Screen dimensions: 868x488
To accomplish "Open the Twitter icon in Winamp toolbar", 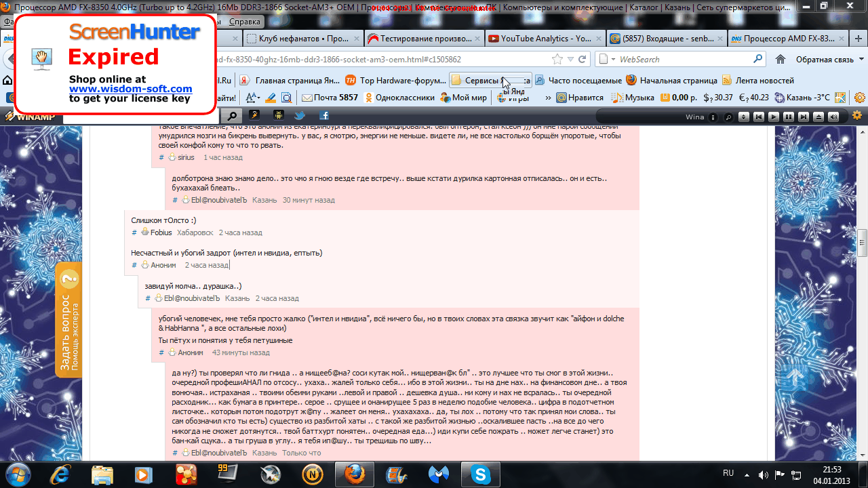I will pos(300,116).
